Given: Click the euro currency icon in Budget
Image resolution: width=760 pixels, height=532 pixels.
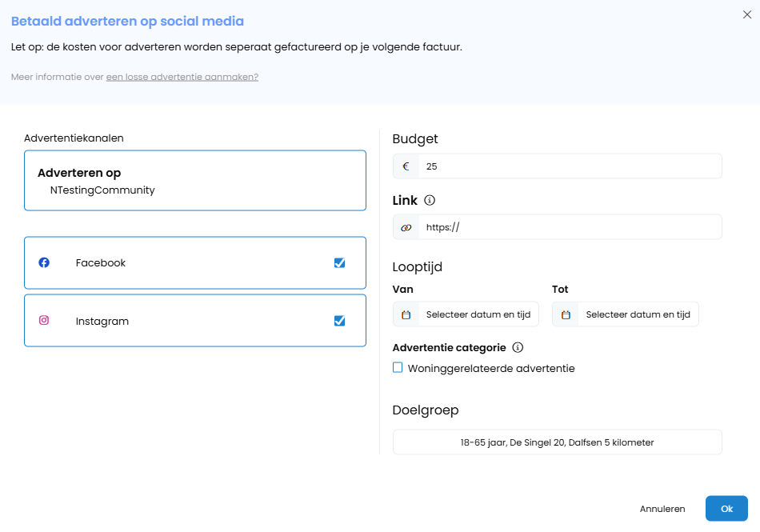Looking at the screenshot, I should (406, 166).
